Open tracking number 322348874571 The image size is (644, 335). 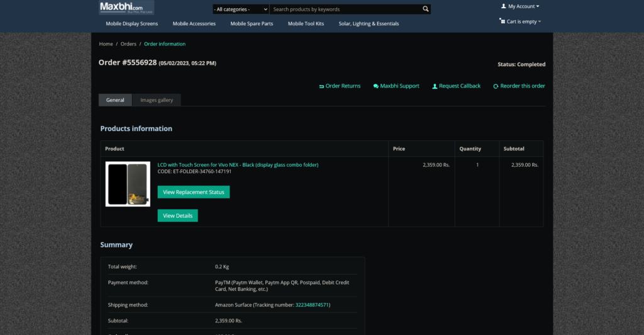click(x=312, y=305)
